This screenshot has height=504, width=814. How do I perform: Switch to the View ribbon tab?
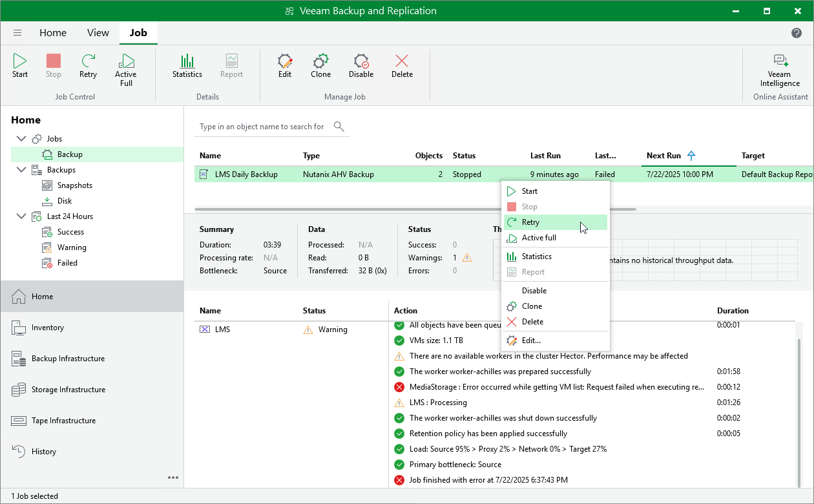[98, 33]
